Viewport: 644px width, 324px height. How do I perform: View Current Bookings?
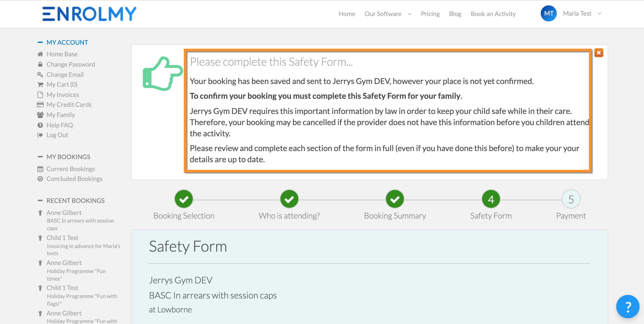coord(70,169)
